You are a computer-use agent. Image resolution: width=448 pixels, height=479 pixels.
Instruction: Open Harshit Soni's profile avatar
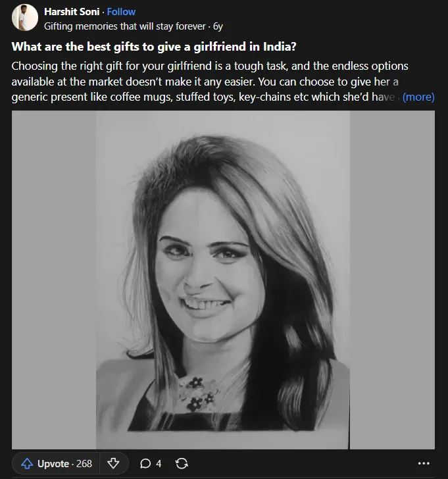click(25, 18)
